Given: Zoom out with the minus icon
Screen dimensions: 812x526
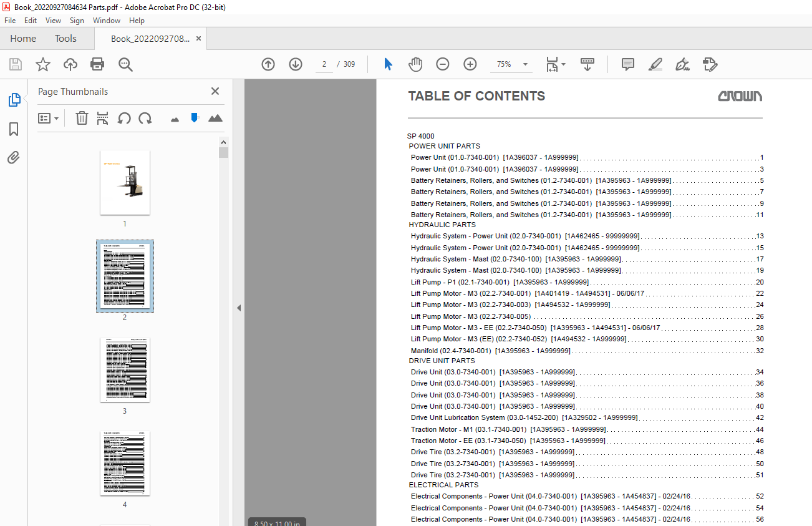Looking at the screenshot, I should pos(443,64).
